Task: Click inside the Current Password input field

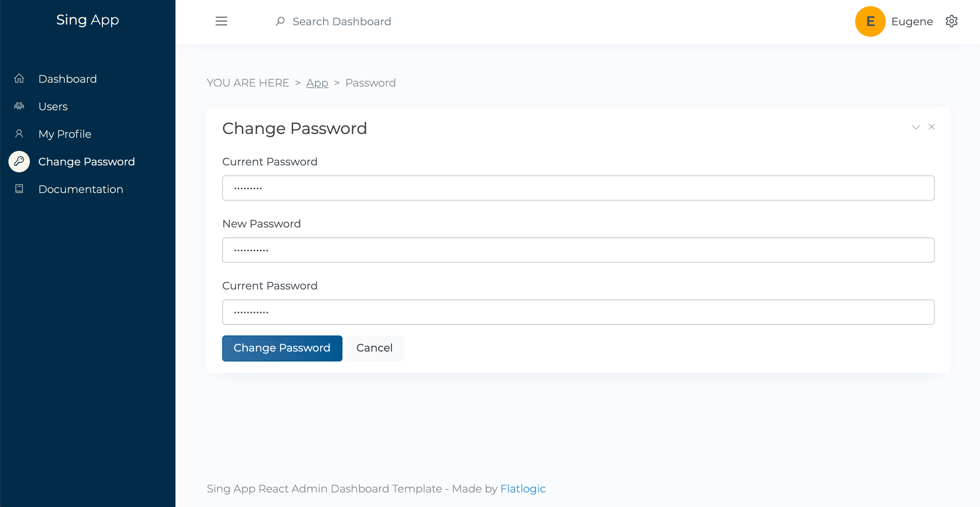Action: [578, 188]
